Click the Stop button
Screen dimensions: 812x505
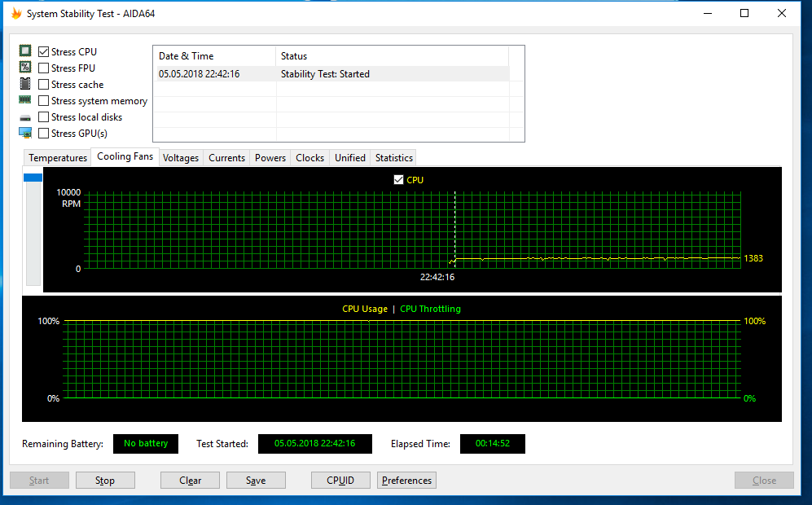[x=105, y=480]
